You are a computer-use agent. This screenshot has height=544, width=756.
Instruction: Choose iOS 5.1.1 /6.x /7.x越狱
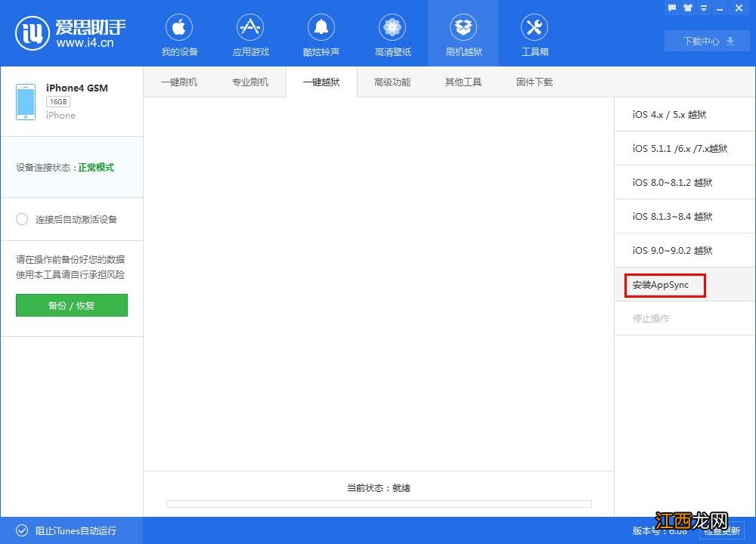tap(685, 148)
